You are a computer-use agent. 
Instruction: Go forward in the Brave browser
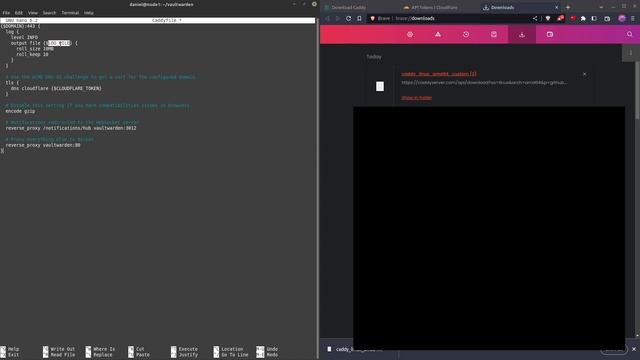click(x=338, y=18)
